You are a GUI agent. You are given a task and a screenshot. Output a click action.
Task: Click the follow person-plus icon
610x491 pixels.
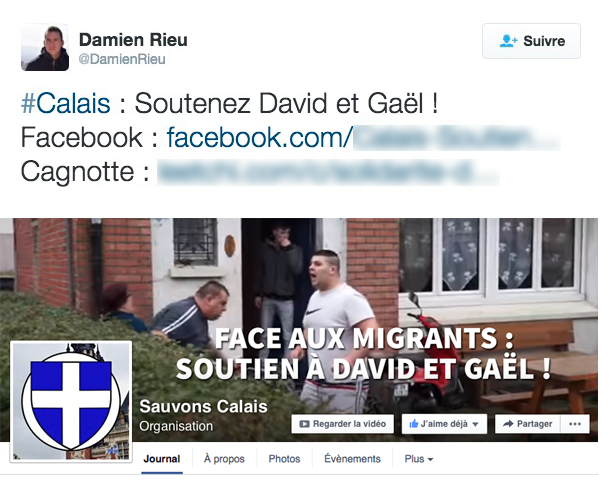tap(508, 41)
